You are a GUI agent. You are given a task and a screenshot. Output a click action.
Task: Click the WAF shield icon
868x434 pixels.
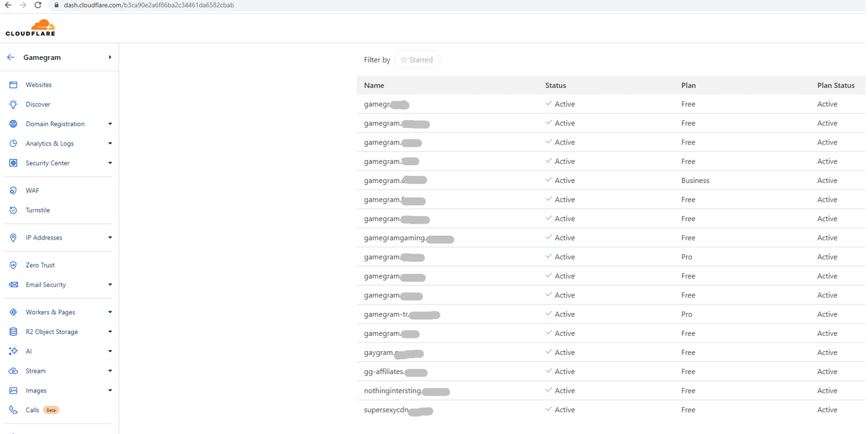click(13, 191)
